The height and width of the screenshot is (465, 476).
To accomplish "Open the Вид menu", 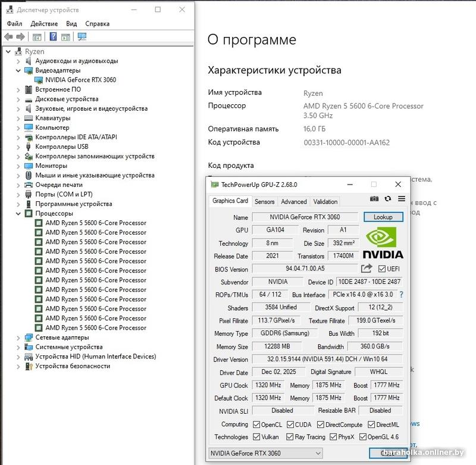I will (x=71, y=24).
